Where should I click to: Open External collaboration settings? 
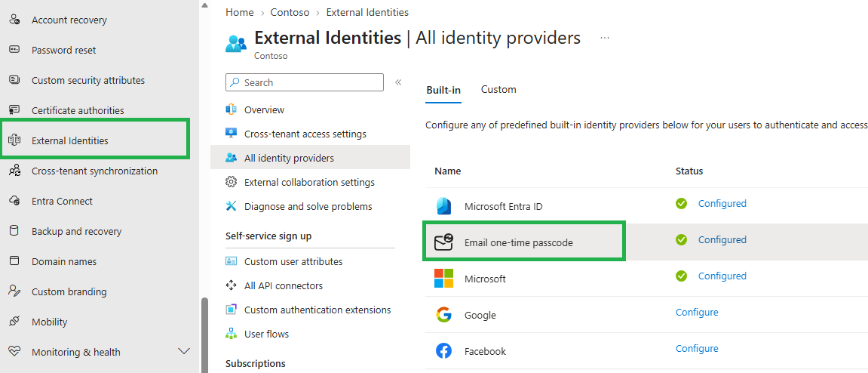[x=310, y=182]
